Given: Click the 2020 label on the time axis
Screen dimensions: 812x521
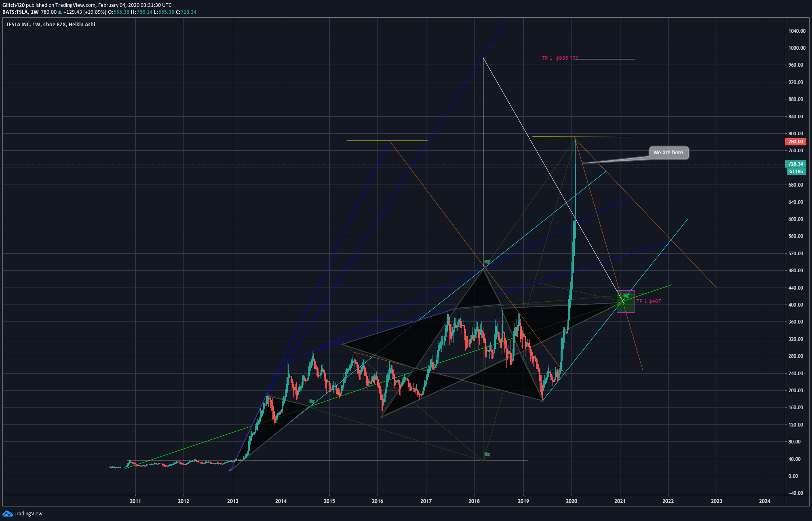Looking at the screenshot, I should (572, 501).
